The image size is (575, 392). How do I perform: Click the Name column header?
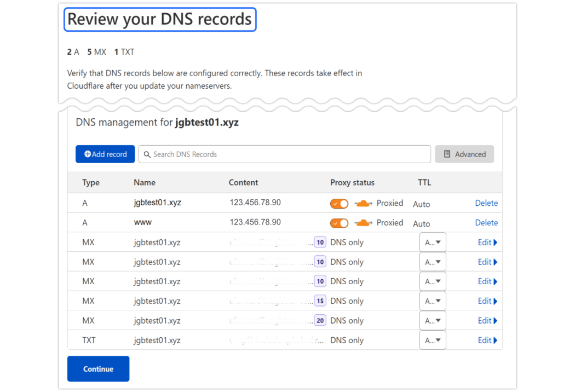coord(145,183)
